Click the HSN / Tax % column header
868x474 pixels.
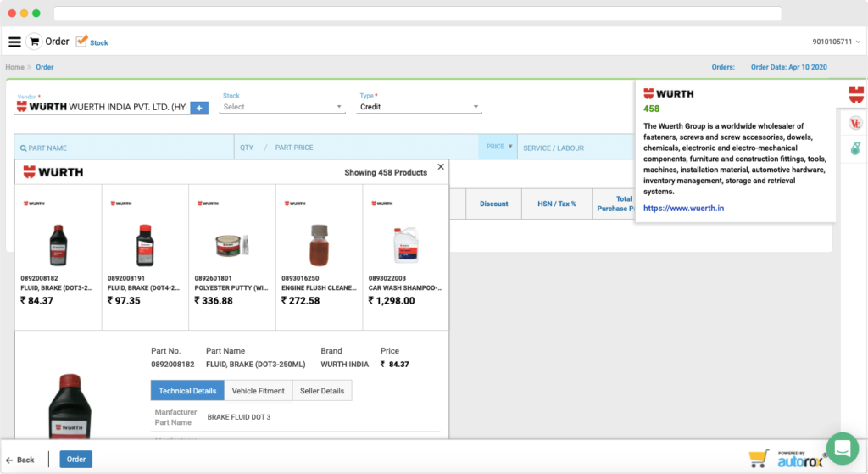[556, 204]
